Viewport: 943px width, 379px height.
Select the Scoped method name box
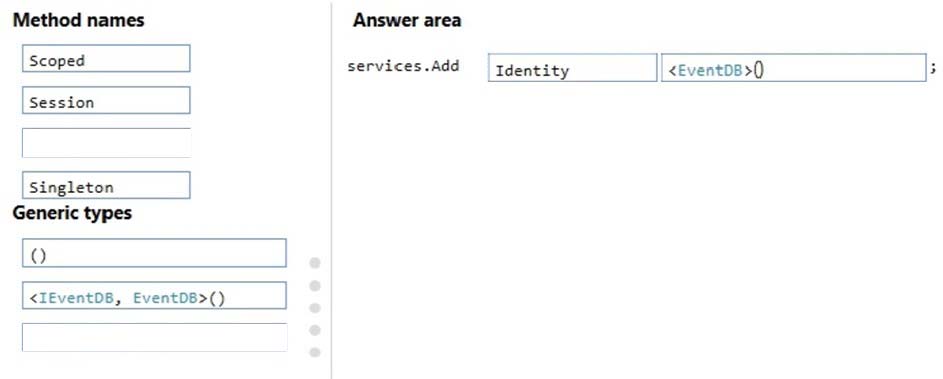(x=106, y=58)
